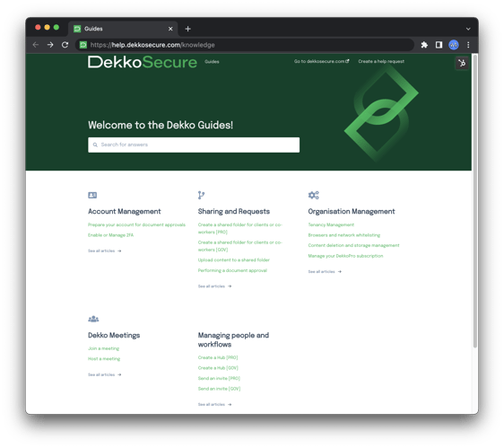Open Organisation Management heading
Viewport: 504px width, 448px height.
352,212
